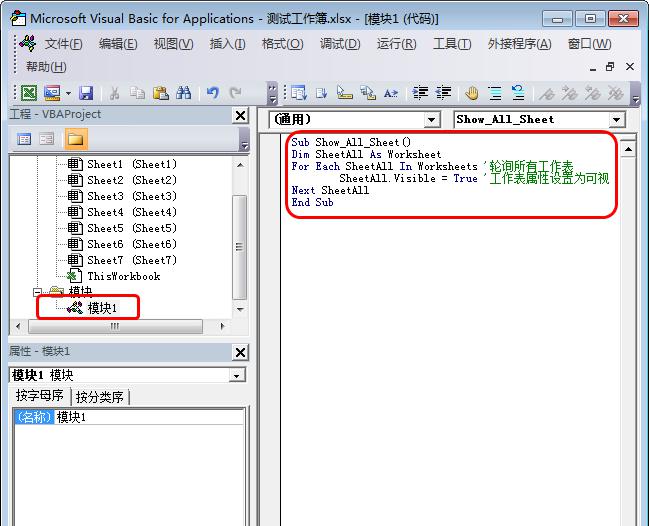This screenshot has height=526, width=649.
Task: Click the View Code icon in project pane
Action: [x=24, y=139]
